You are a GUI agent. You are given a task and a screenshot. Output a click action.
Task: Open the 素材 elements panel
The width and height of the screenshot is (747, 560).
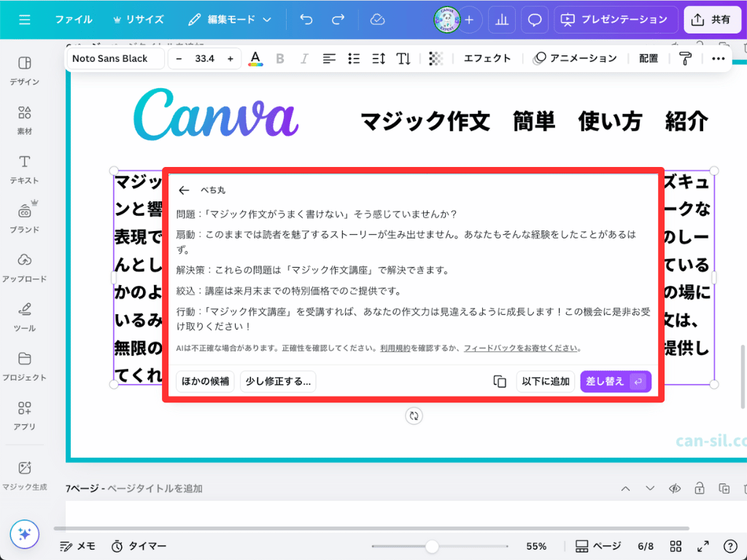(x=24, y=120)
